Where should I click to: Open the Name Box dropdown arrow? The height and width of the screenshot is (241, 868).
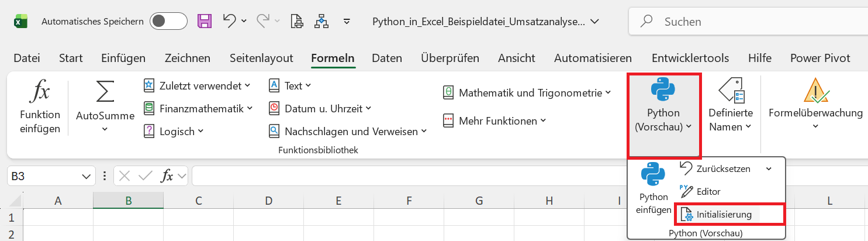pyautogui.click(x=86, y=175)
